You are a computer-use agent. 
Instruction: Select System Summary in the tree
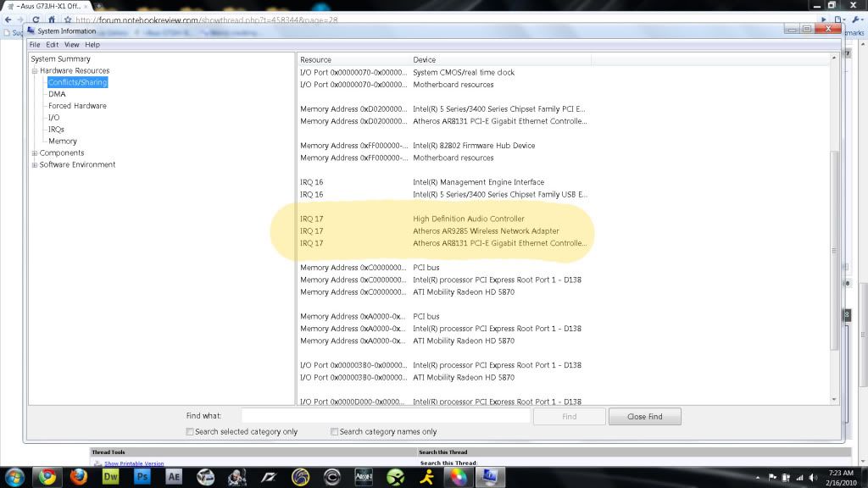click(60, 58)
